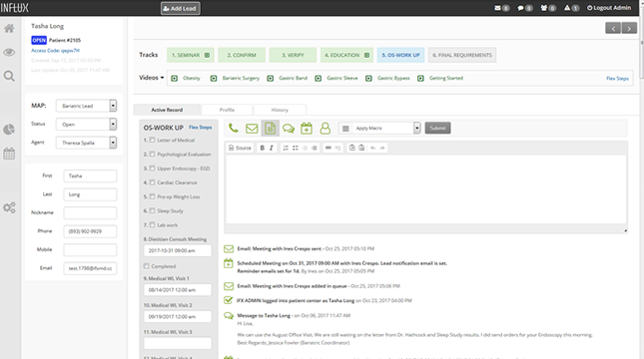Click the Phone number input field
Image resolution: width=644 pixels, height=359 pixels.
point(90,231)
